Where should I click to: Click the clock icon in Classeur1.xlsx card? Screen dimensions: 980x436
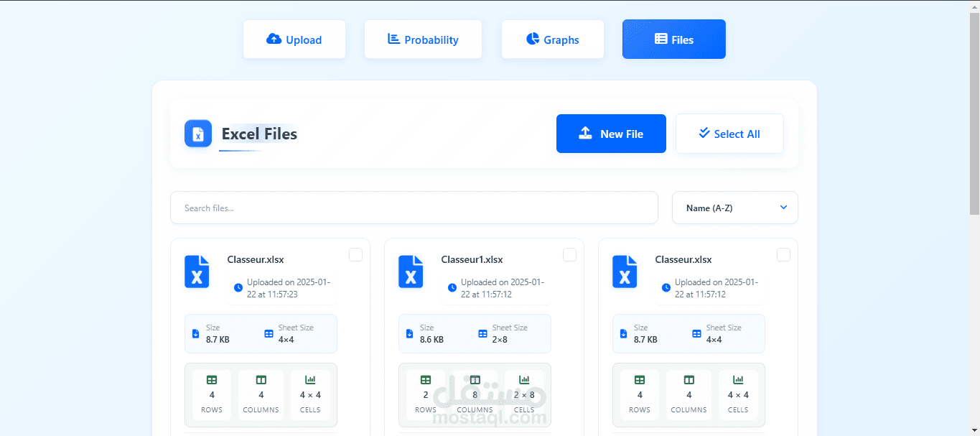[x=452, y=288]
